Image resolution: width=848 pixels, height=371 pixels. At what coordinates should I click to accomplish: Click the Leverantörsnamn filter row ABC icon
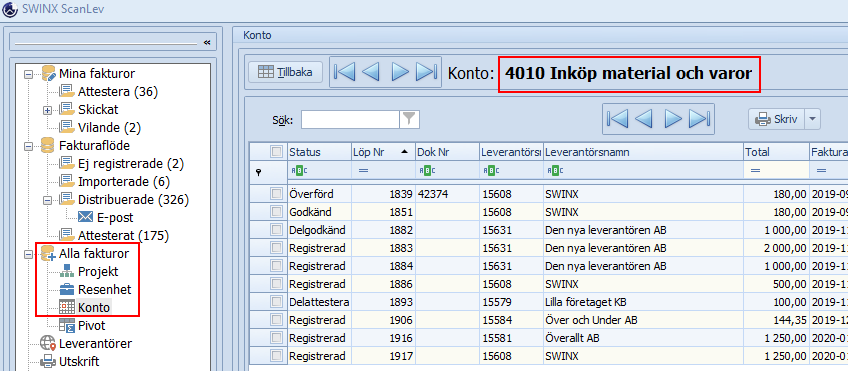[554, 170]
